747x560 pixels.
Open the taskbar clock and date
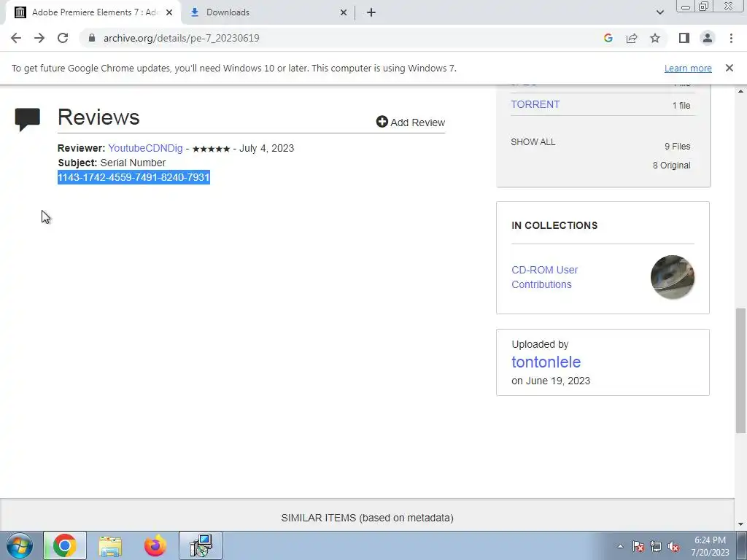(x=710, y=546)
